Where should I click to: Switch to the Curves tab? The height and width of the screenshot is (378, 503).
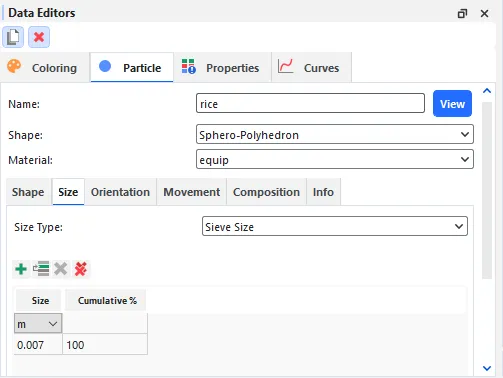point(312,67)
